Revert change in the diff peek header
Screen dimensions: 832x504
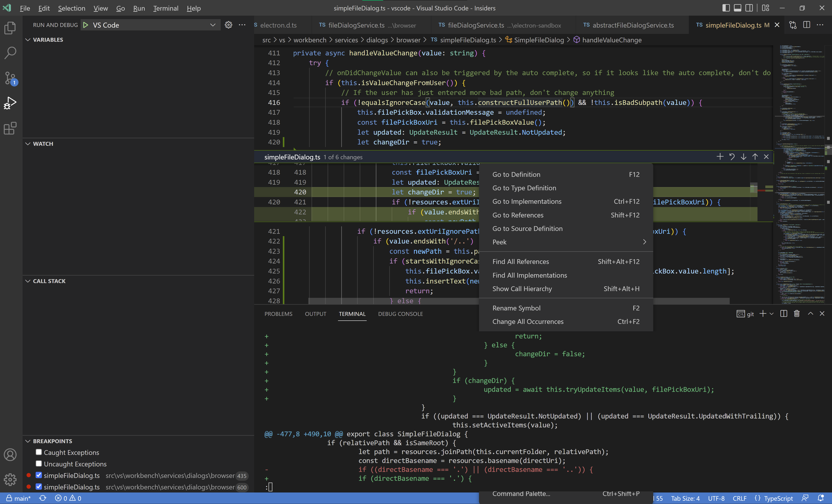(x=732, y=157)
